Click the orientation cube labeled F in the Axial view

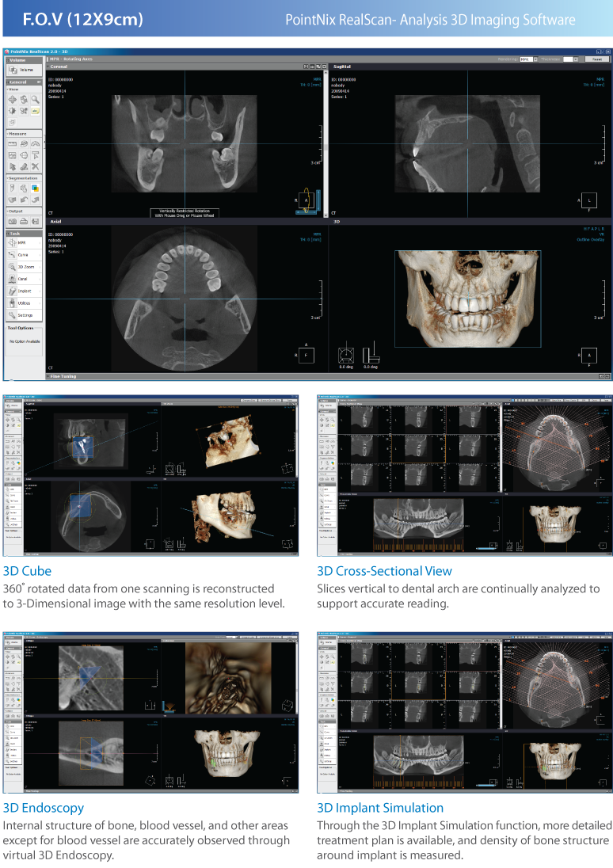pos(306,356)
